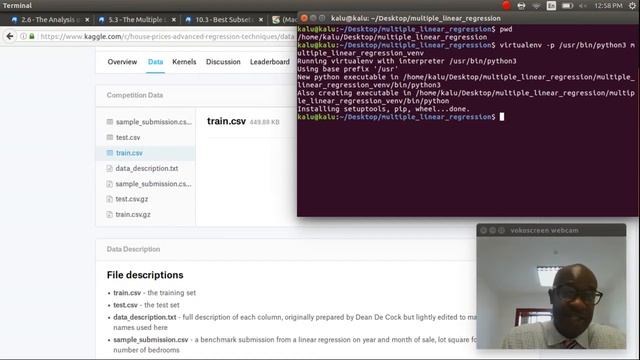The width and height of the screenshot is (640, 360).
Task: Click the browser back arrow button
Action: click(9, 36)
